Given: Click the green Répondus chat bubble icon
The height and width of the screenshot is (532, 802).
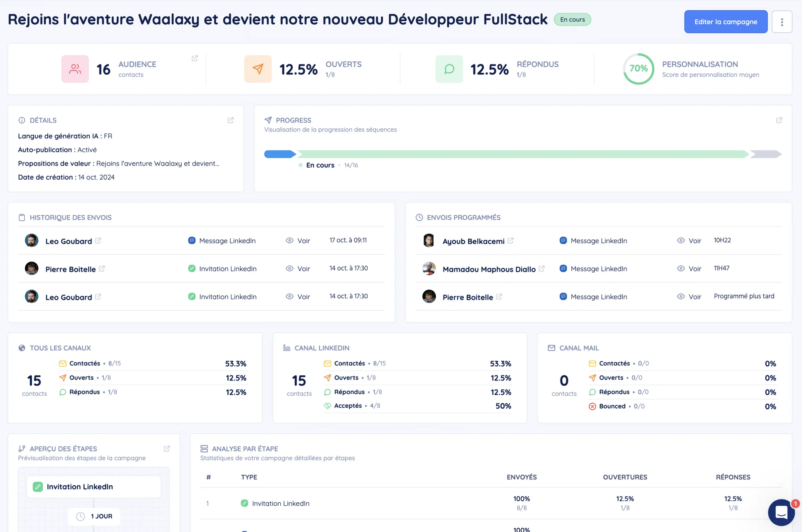Looking at the screenshot, I should 449,69.
